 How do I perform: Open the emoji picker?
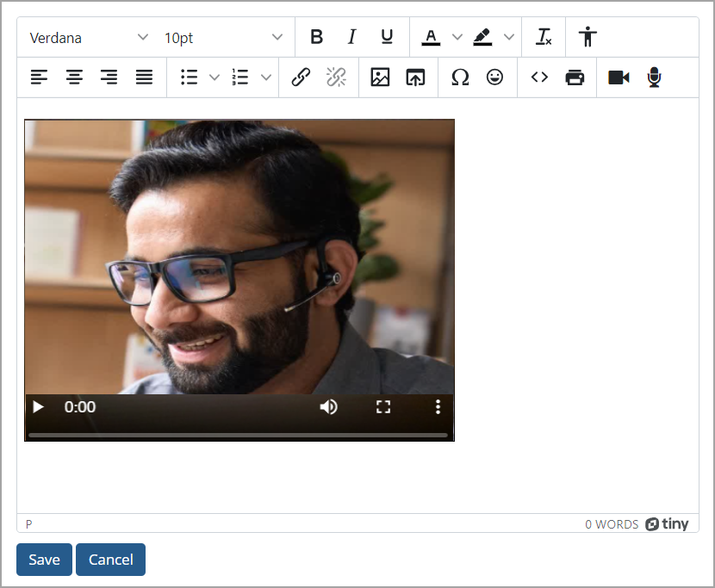pos(494,77)
